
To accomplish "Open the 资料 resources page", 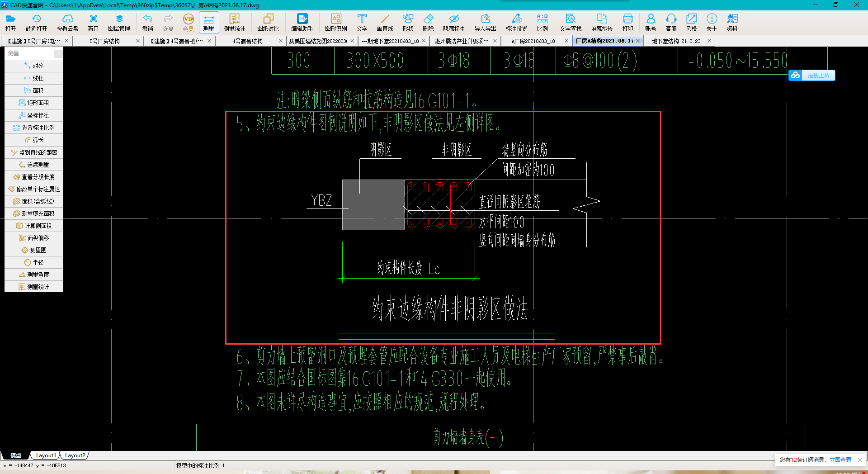I will point(732,22).
